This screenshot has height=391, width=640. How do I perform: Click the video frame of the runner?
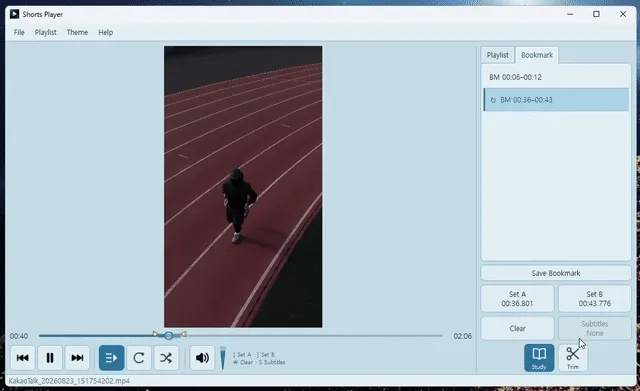pyautogui.click(x=243, y=187)
